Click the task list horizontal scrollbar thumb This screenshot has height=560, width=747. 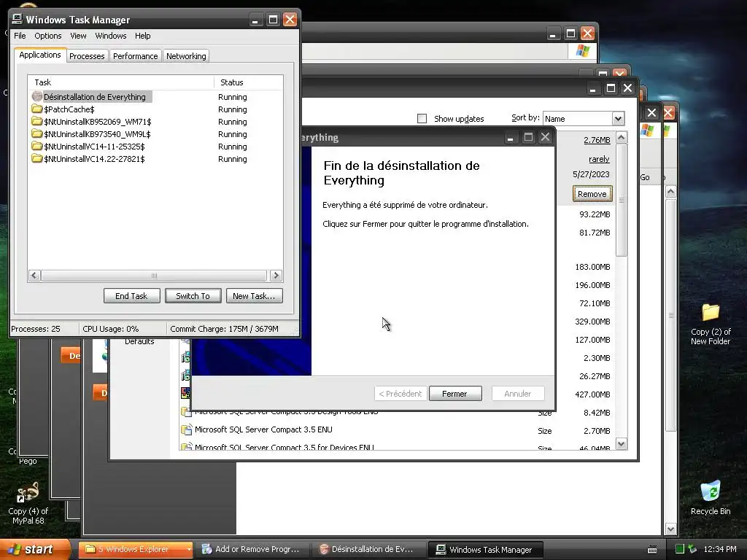(x=153, y=275)
